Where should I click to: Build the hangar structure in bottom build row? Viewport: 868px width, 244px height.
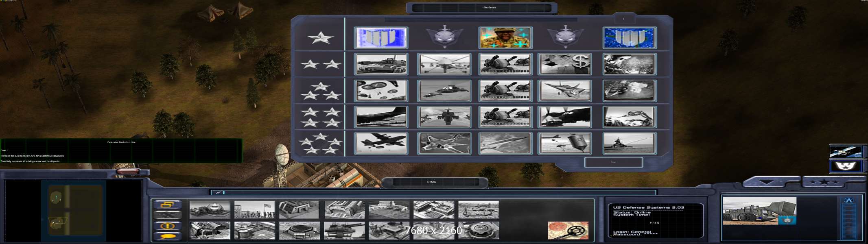(210, 231)
